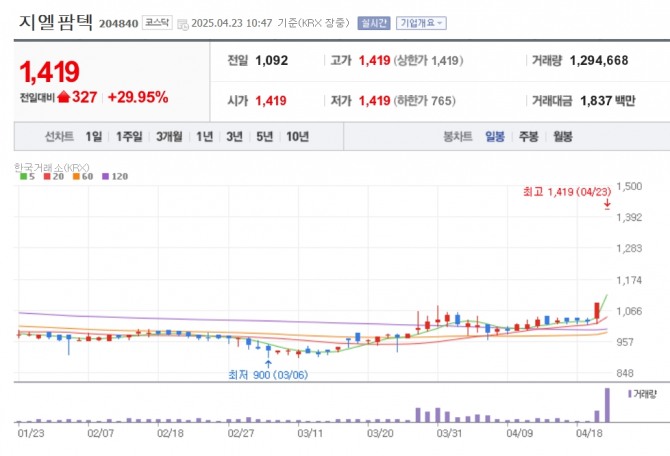Click the tallest volume bar on the right
This screenshot has height=456, width=670.
pos(607,405)
